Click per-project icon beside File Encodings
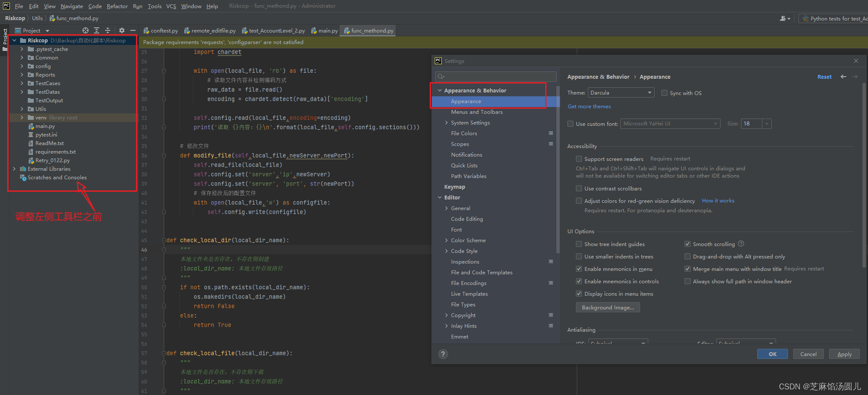Viewport: 868px width, 395px height. coord(551,283)
